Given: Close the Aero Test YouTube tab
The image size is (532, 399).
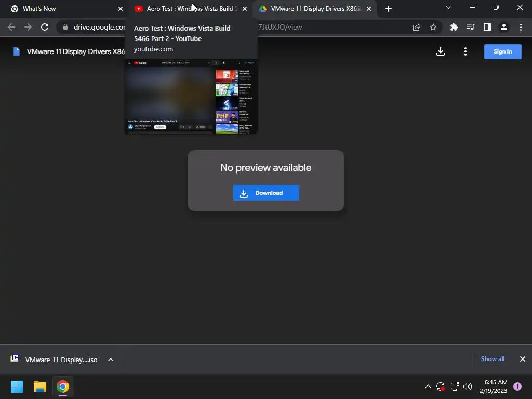Looking at the screenshot, I should pos(245,9).
